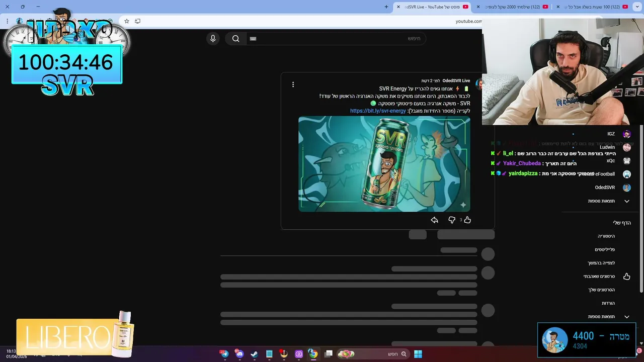The image size is (644, 362).
Task: Click the install/cast icon beside the star
Action: pos(137,21)
